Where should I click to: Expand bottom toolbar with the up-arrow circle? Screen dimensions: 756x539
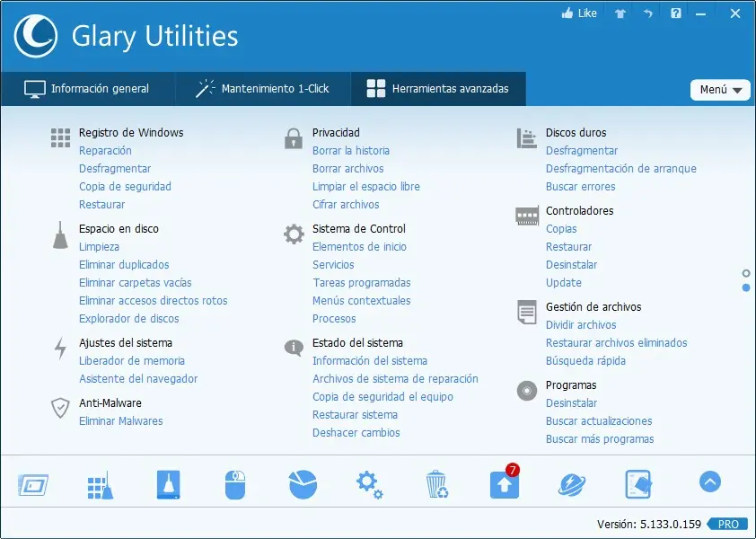click(709, 482)
